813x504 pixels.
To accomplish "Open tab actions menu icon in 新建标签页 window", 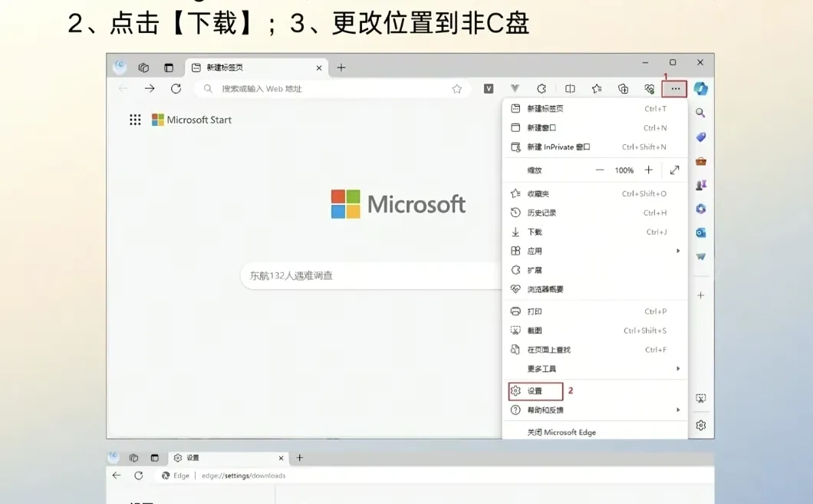I will click(x=169, y=68).
